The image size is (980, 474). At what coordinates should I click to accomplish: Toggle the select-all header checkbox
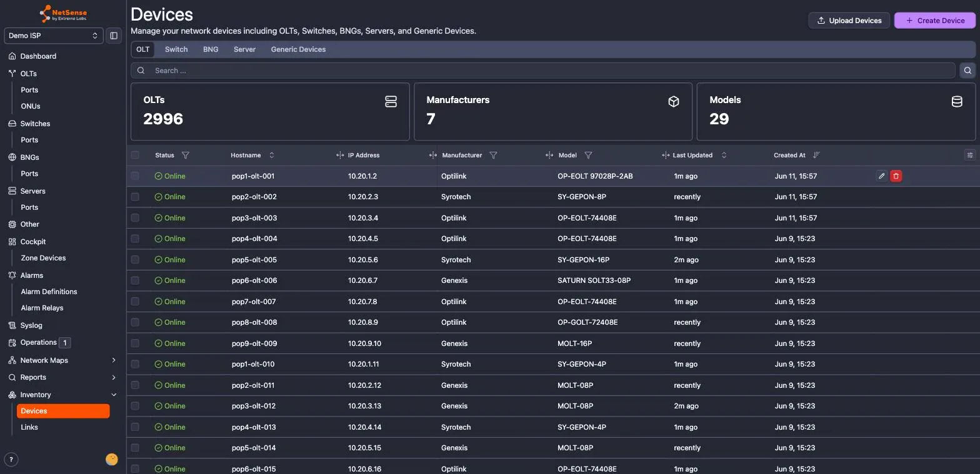[135, 155]
